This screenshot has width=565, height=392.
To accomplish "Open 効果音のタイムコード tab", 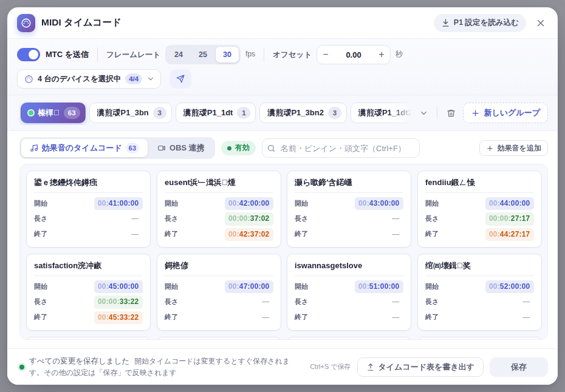I will pos(84,148).
